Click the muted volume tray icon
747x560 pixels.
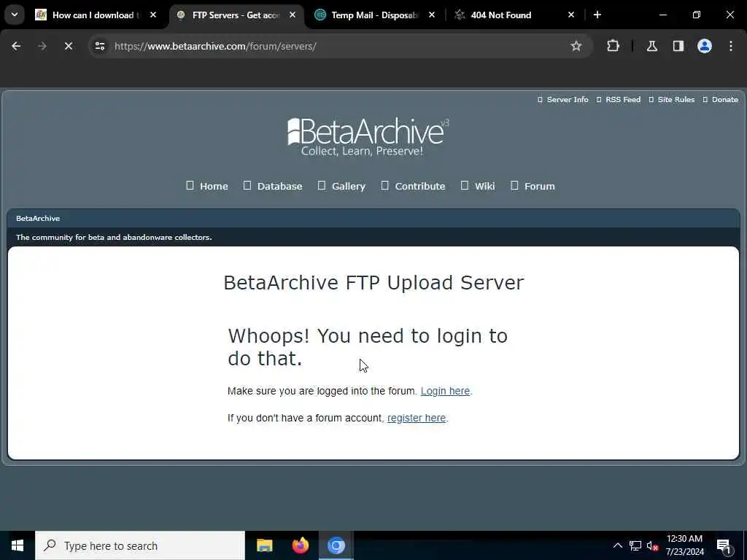tap(653, 545)
